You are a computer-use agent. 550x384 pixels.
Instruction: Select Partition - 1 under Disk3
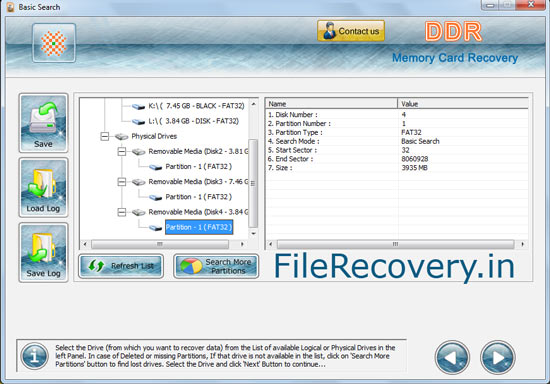coord(199,197)
